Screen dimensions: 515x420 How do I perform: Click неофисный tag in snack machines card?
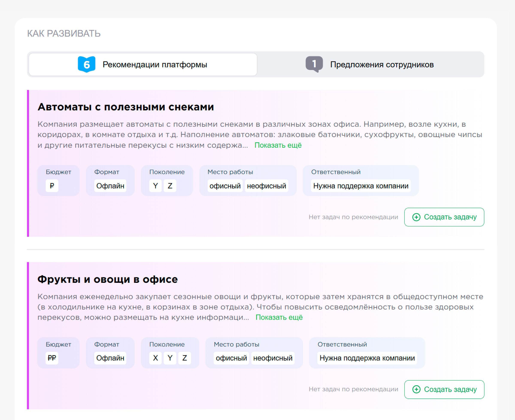point(267,186)
